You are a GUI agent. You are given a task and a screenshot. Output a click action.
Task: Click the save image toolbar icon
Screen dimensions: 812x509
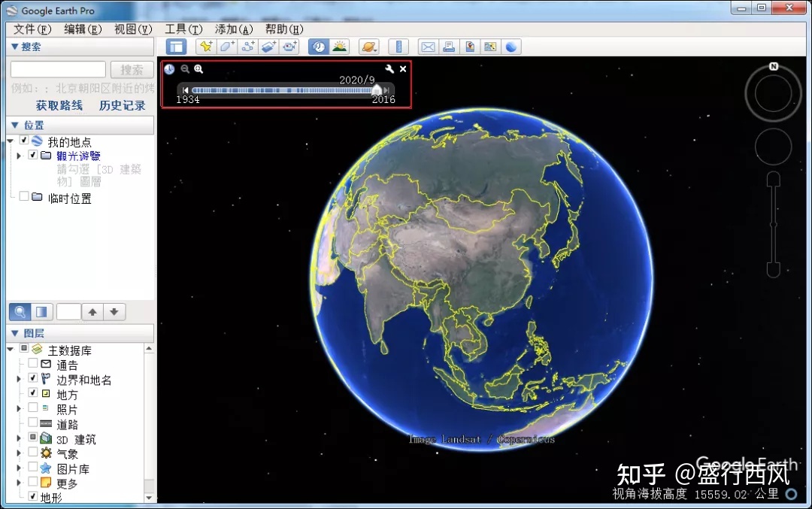470,47
